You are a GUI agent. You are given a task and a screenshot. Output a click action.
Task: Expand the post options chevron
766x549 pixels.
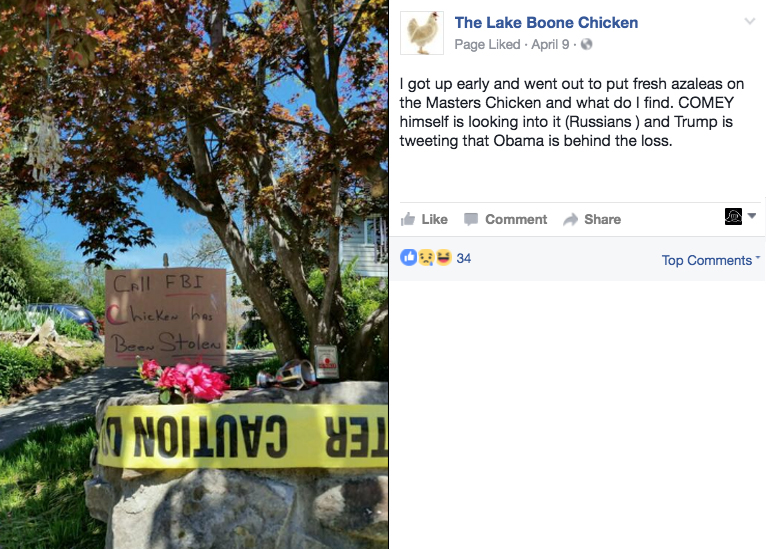pyautogui.click(x=749, y=21)
